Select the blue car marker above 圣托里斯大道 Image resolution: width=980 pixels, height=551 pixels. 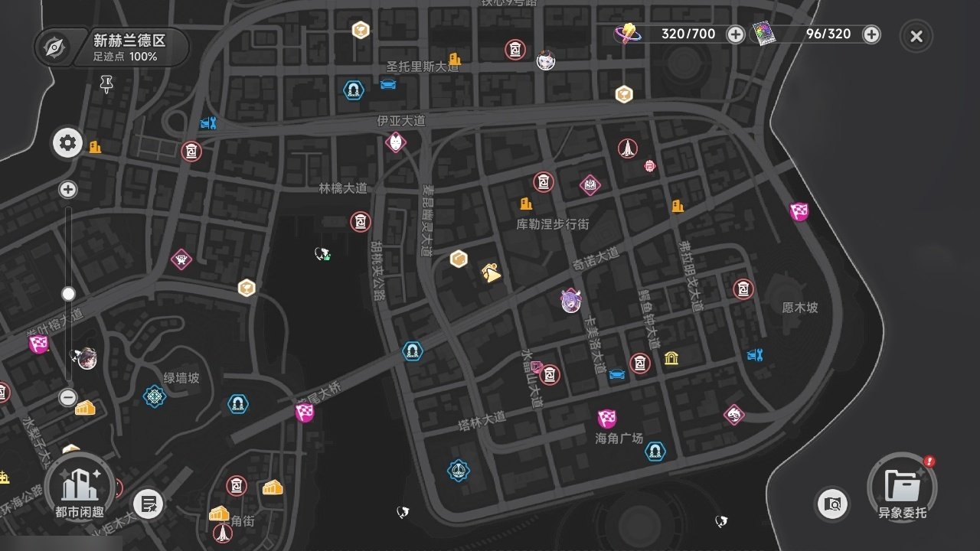[x=388, y=83]
